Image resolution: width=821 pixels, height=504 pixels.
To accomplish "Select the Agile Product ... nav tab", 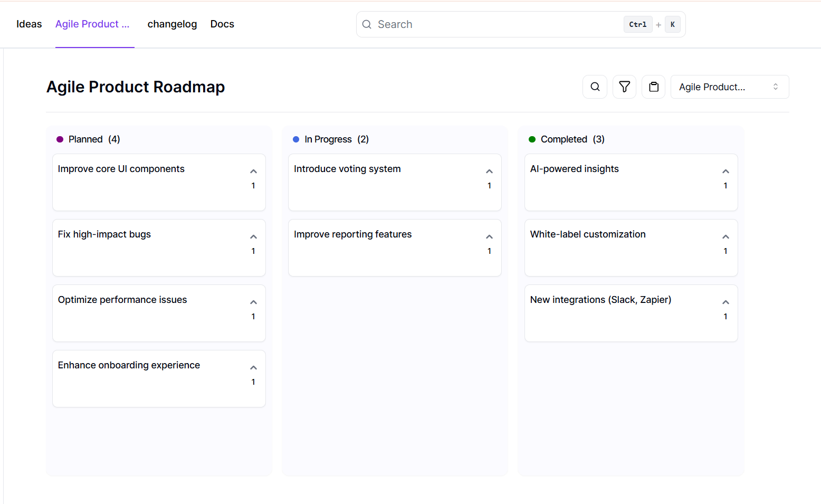I will [92, 24].
